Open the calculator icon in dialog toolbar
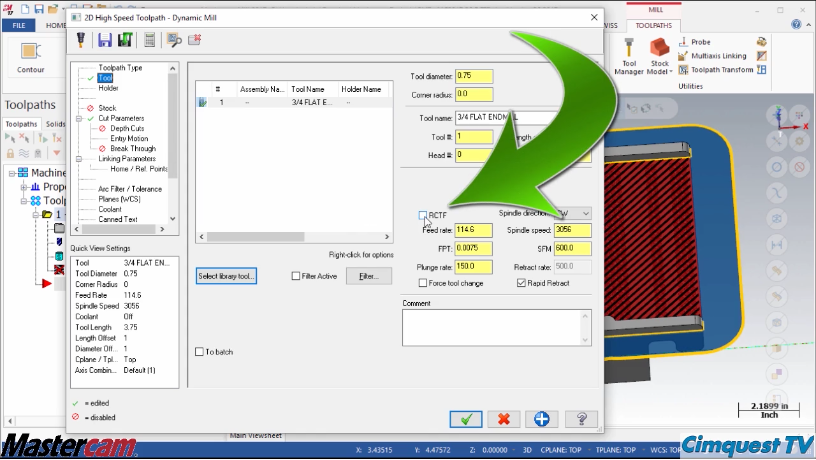 [x=149, y=40]
